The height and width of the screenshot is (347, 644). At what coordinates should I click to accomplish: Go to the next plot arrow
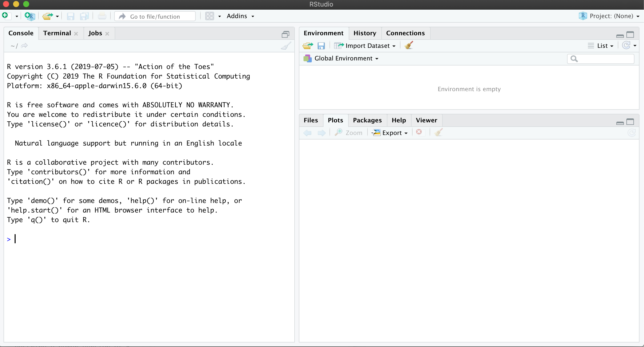point(321,133)
